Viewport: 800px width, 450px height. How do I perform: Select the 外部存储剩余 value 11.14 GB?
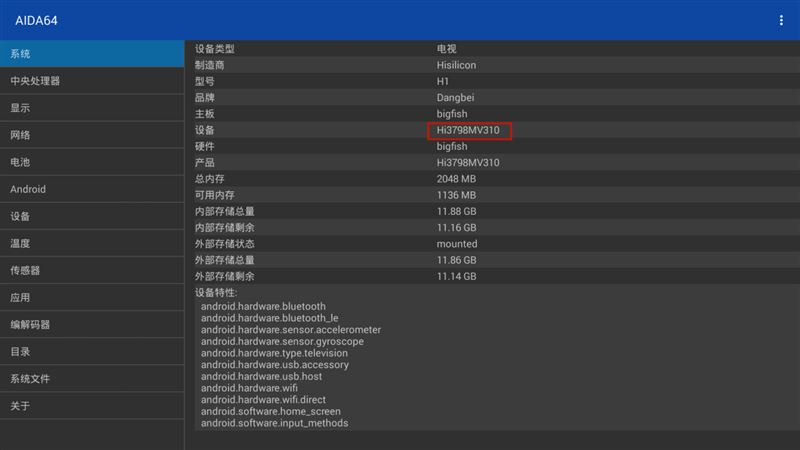(x=456, y=277)
